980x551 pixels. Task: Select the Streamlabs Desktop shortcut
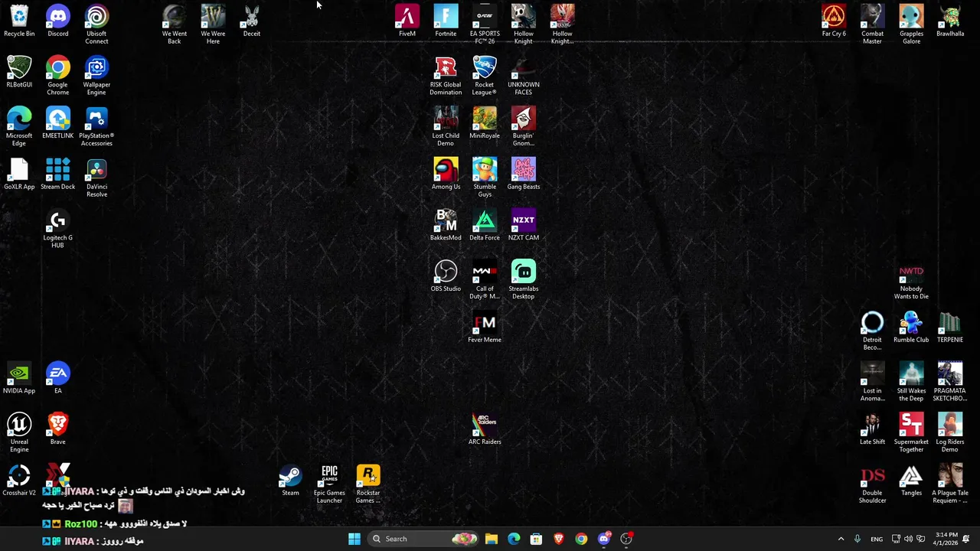pos(524,280)
